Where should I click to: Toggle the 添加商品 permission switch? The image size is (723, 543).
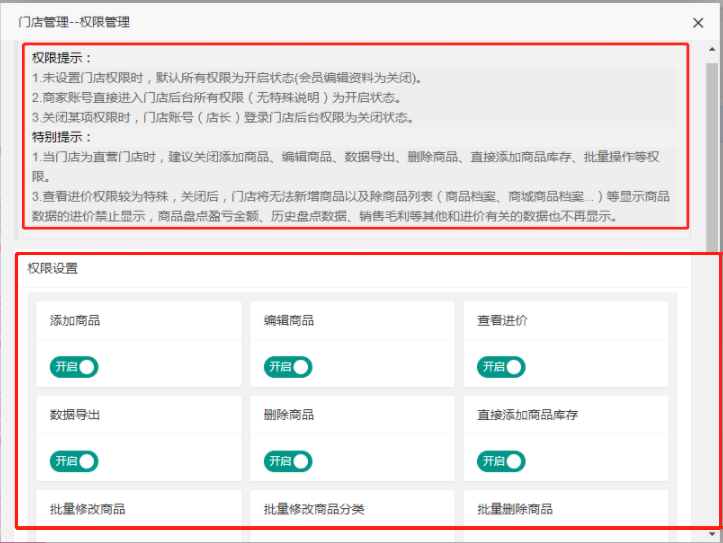pos(74,367)
